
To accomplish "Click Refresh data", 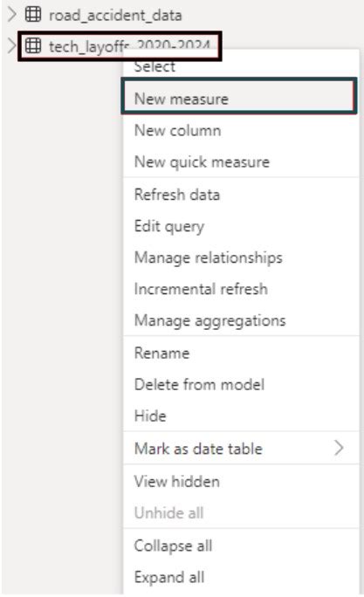I will coord(241,195).
